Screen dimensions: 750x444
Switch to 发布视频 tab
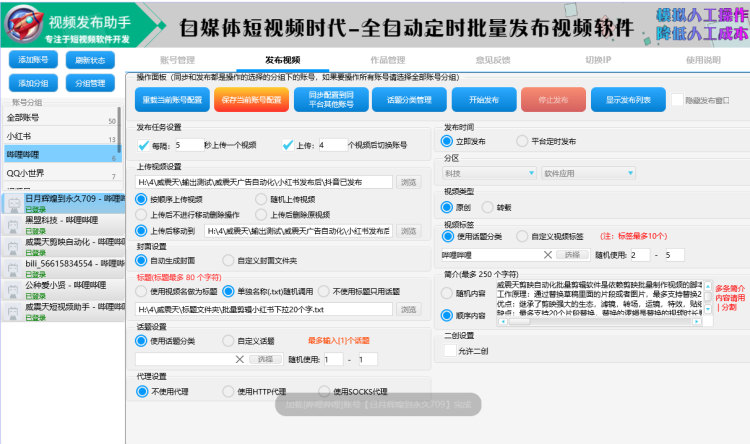283,60
